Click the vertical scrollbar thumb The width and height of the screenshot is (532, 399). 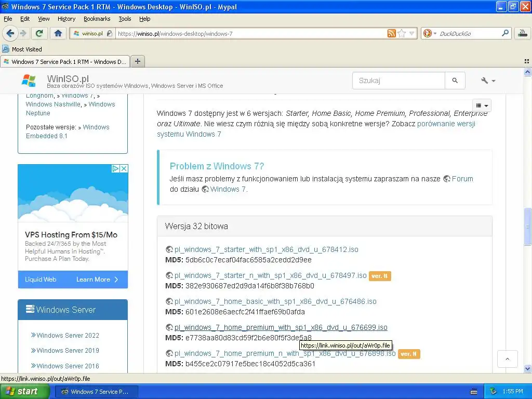(527, 227)
